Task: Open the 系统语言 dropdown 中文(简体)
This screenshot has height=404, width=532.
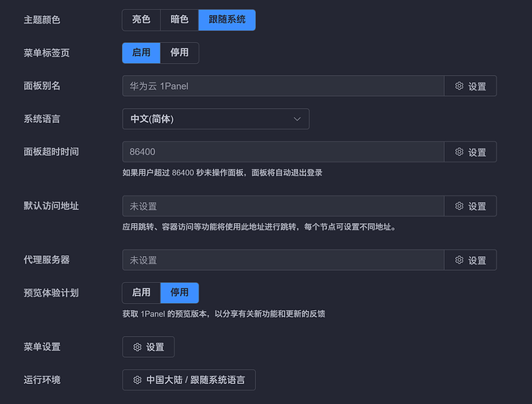Action: point(216,119)
